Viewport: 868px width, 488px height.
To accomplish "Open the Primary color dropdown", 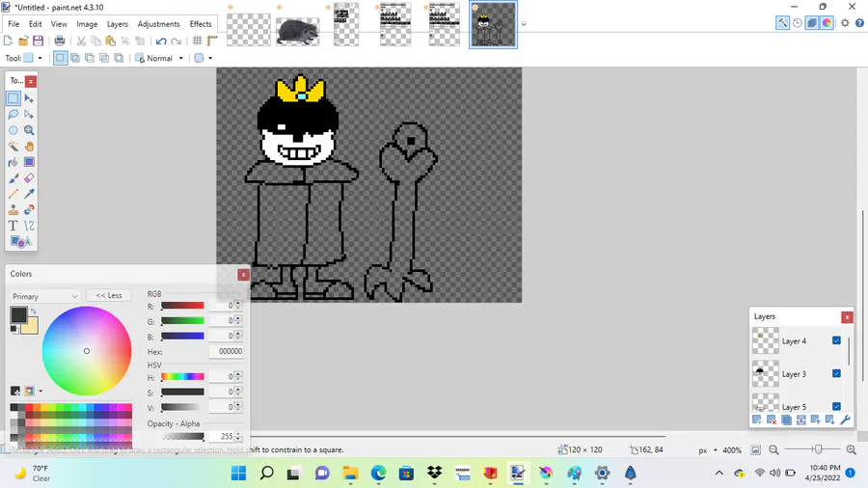I will point(44,296).
